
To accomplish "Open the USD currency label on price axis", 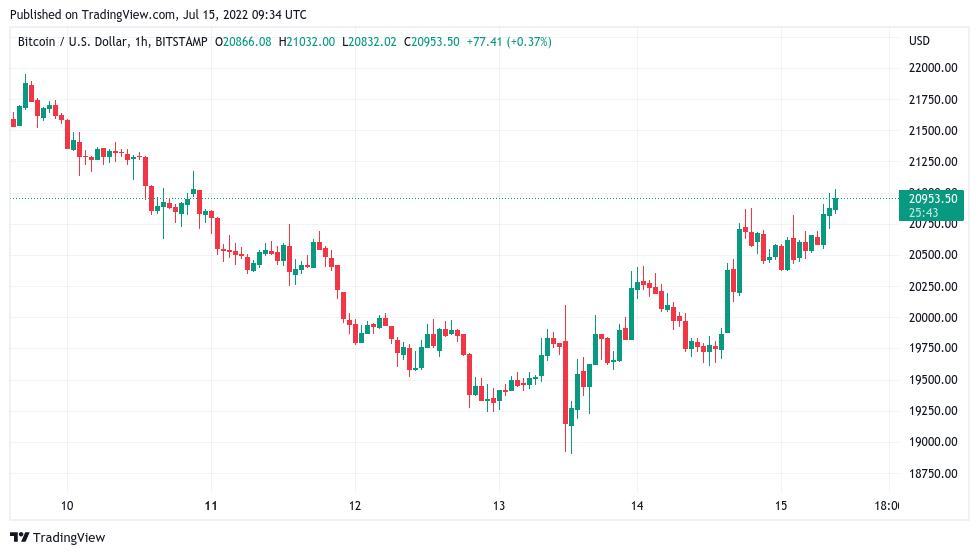I will click(x=919, y=41).
